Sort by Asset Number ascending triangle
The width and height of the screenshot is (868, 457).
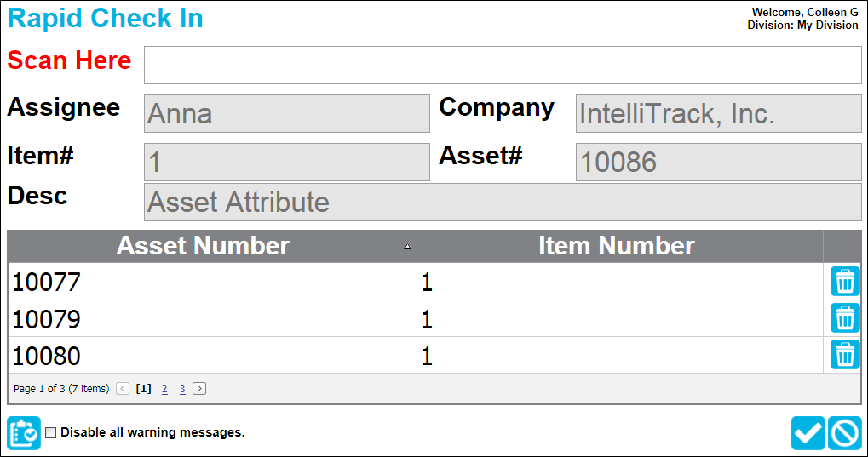[x=407, y=247]
